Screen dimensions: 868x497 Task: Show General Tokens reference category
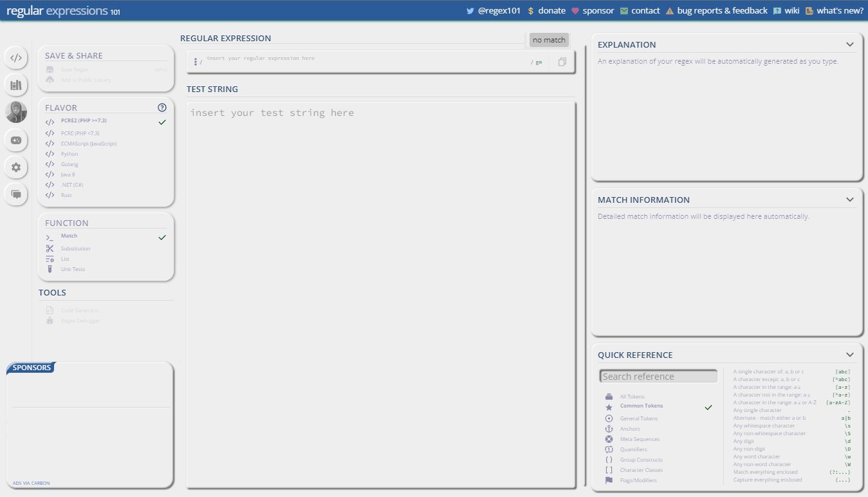[659, 418]
